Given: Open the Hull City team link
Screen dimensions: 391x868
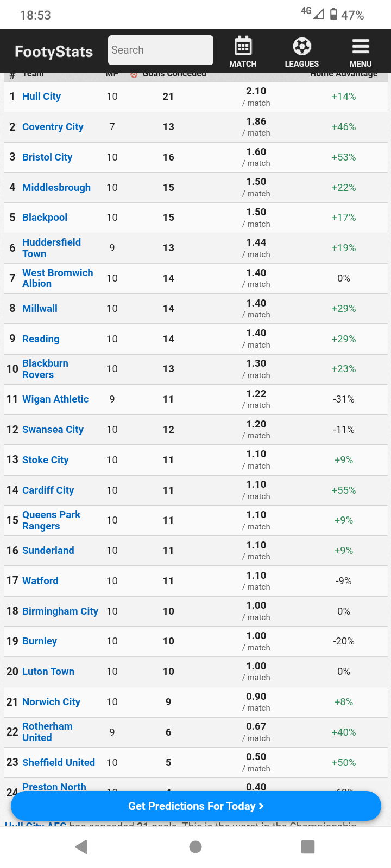Looking at the screenshot, I should [x=41, y=97].
